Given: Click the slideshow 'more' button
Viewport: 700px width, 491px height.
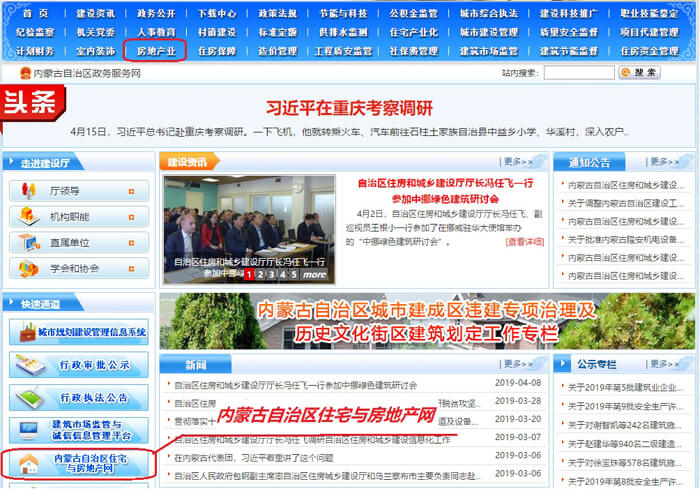Looking at the screenshot, I should [315, 275].
